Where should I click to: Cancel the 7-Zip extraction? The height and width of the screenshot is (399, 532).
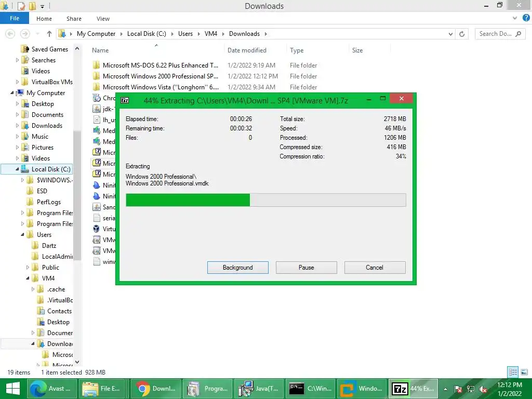(x=375, y=268)
